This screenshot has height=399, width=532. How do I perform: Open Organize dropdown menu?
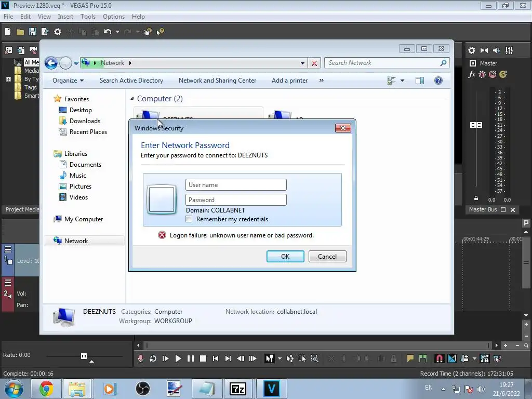[68, 81]
